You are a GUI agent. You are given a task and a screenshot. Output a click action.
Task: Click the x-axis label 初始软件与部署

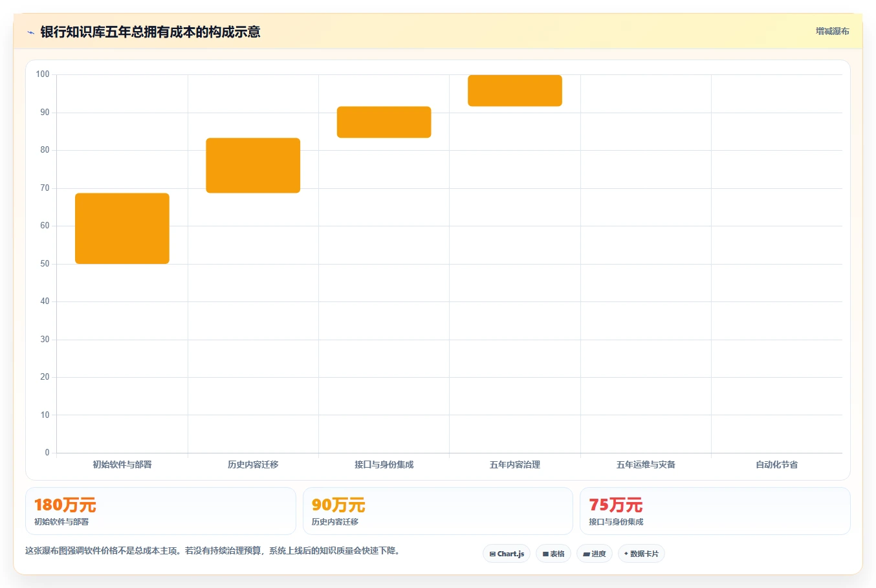coord(122,464)
